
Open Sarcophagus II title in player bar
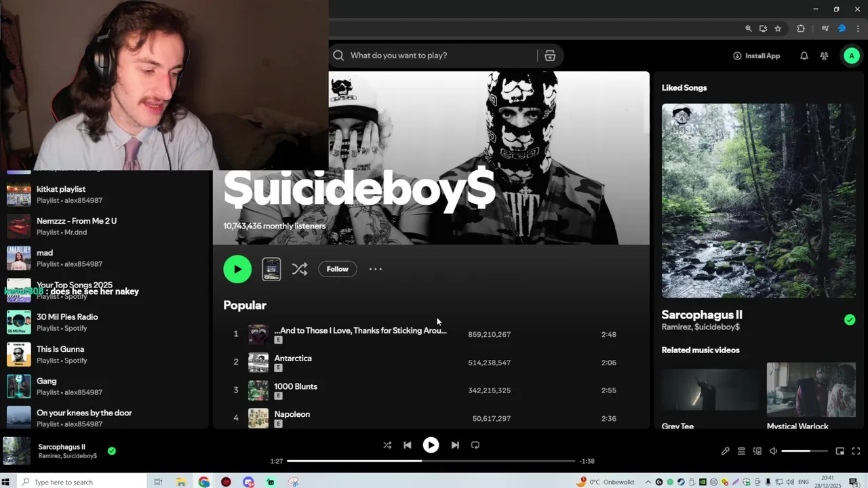point(62,447)
